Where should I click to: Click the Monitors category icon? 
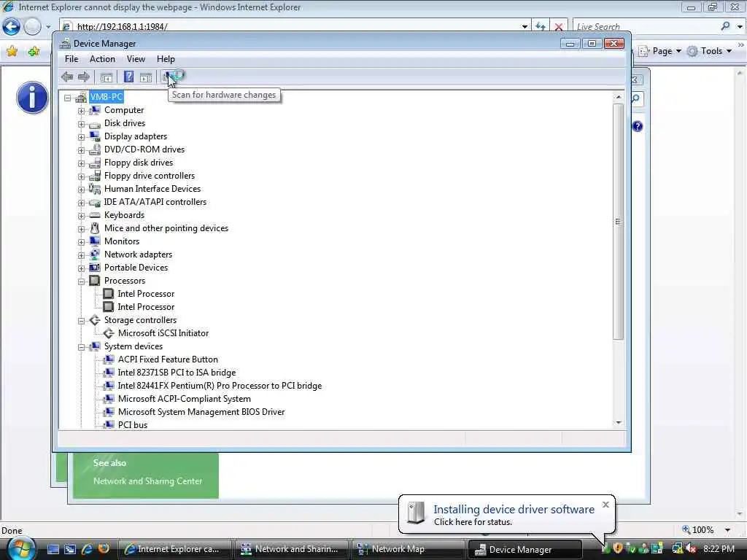[x=95, y=241]
